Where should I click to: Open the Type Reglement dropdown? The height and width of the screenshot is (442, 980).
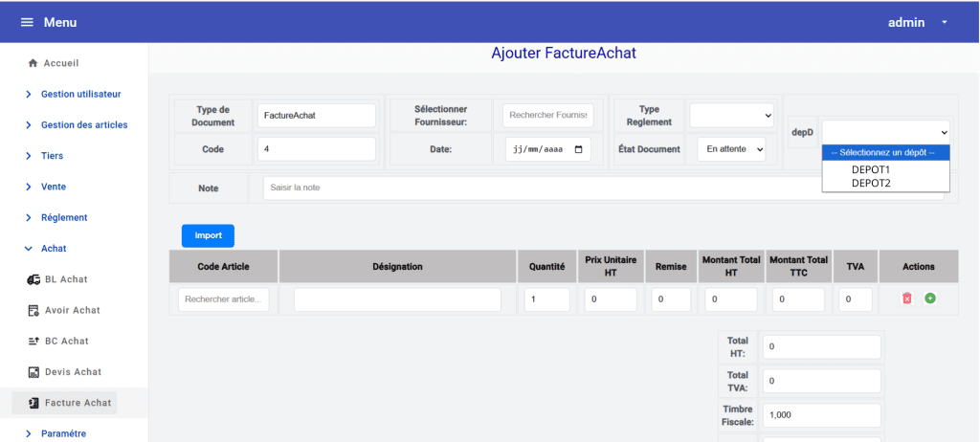click(731, 115)
